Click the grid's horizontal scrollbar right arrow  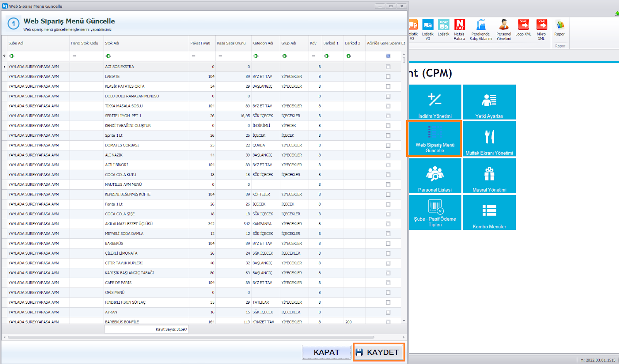404,337
